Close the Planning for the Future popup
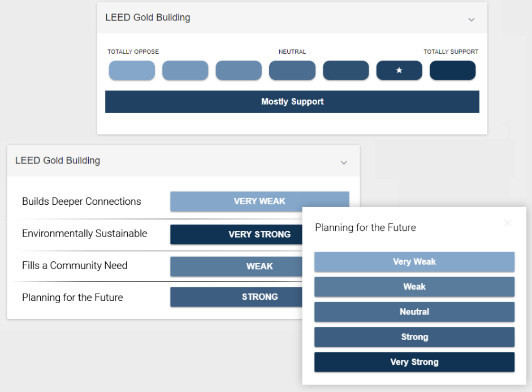Viewport: 532px width, 392px height. coord(508,223)
